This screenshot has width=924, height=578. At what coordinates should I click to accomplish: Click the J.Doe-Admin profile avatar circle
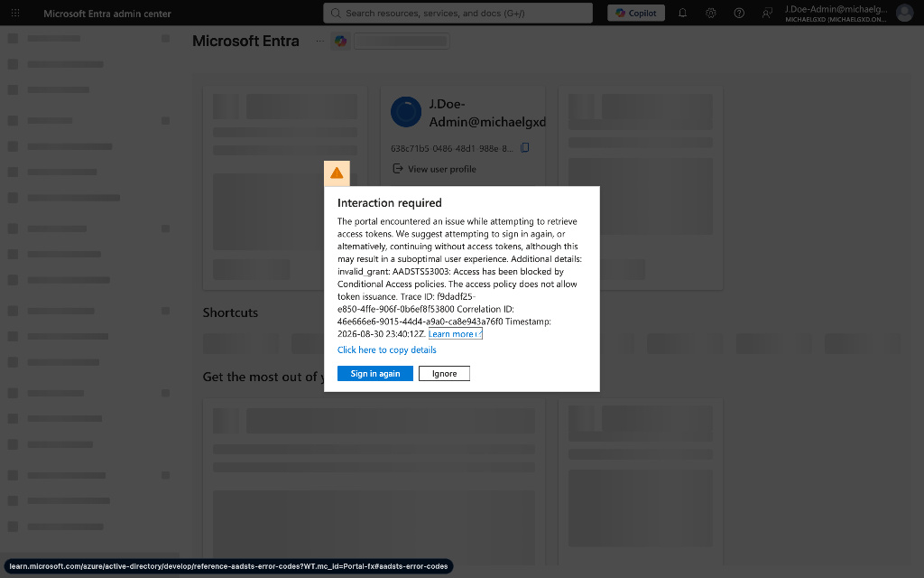(x=406, y=112)
